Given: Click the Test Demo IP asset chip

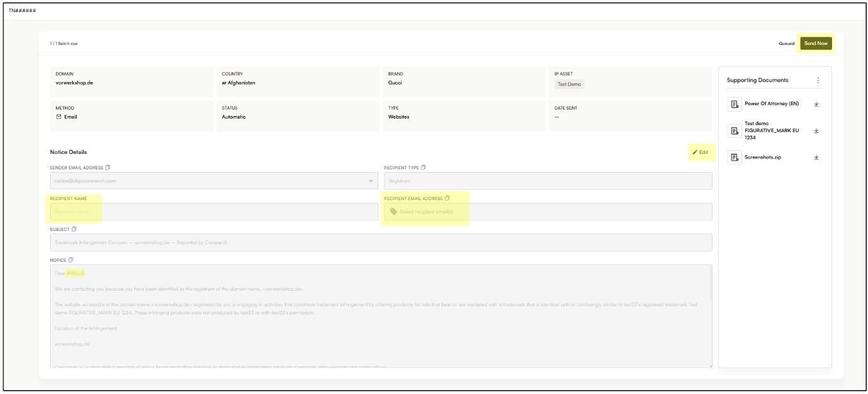Looking at the screenshot, I should (x=569, y=84).
